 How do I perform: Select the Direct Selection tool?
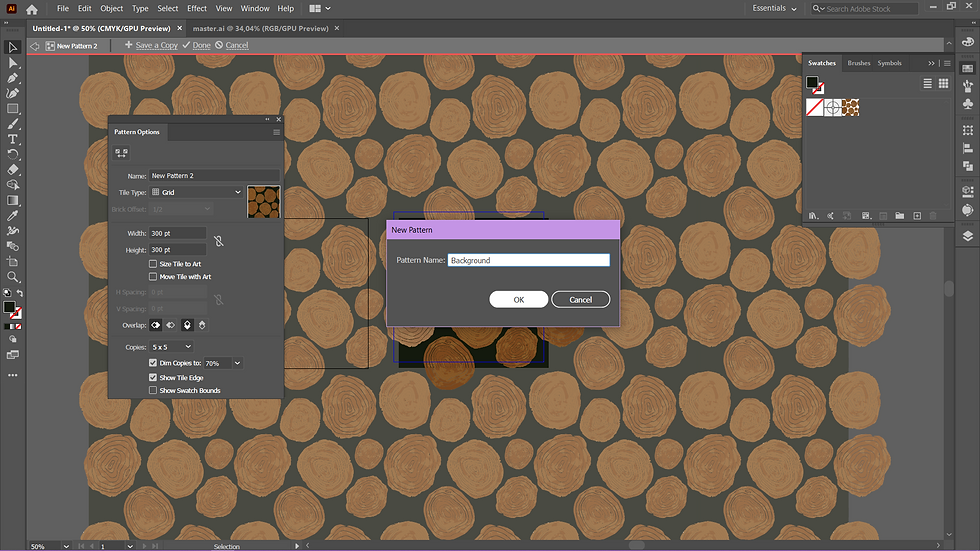(x=12, y=62)
